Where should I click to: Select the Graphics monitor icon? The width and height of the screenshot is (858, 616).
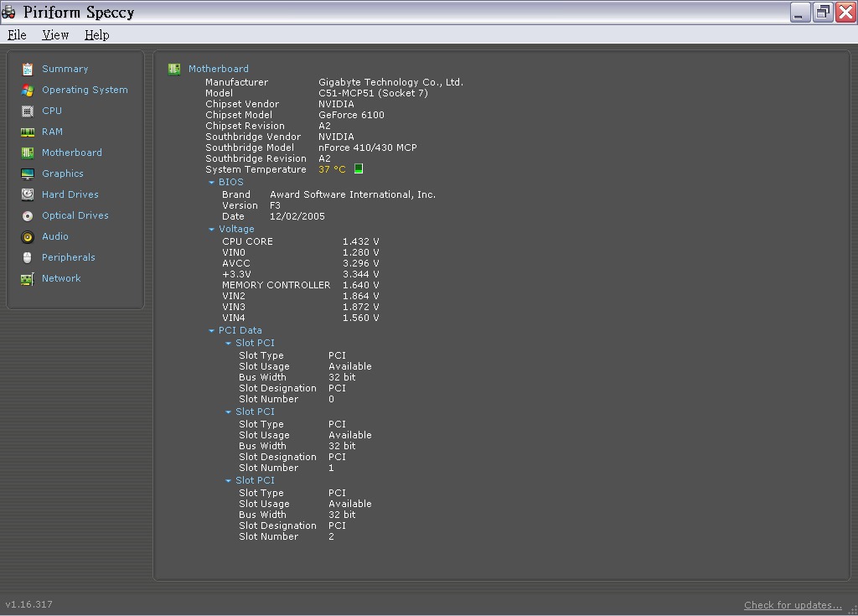[x=28, y=174]
